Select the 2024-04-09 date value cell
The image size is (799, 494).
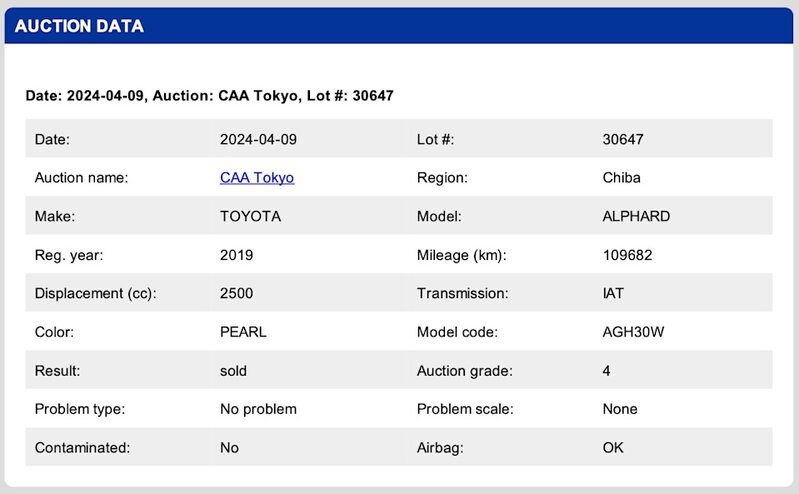(x=258, y=139)
